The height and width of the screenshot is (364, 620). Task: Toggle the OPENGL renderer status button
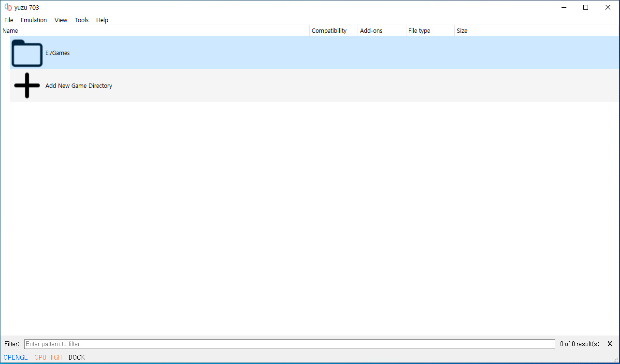pyautogui.click(x=15, y=358)
